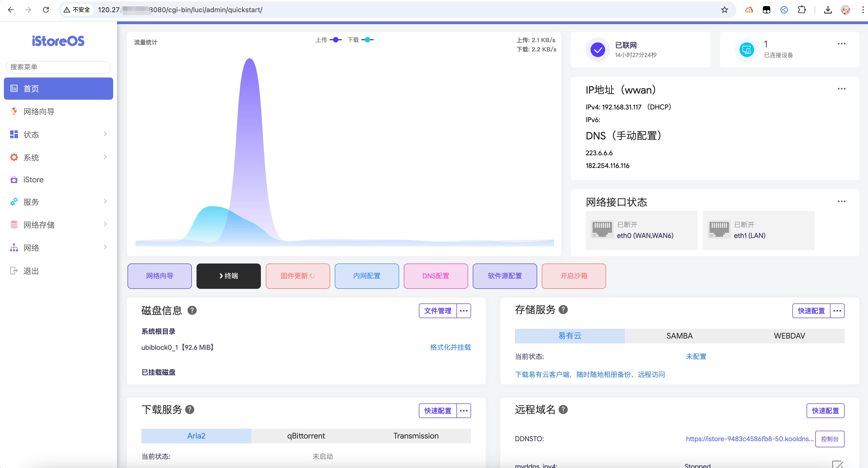Screen dimensions: 868x468
Task: Click 格式化并挂载 link
Action: (450, 347)
